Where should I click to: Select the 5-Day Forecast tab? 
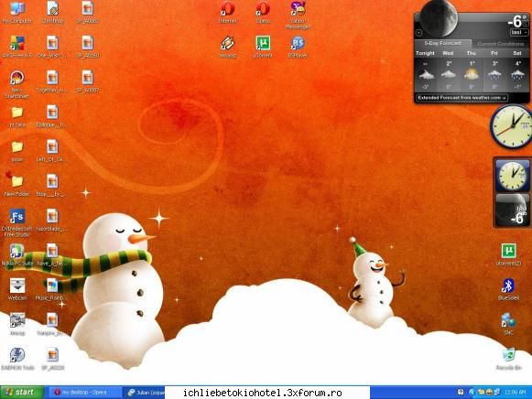click(443, 43)
